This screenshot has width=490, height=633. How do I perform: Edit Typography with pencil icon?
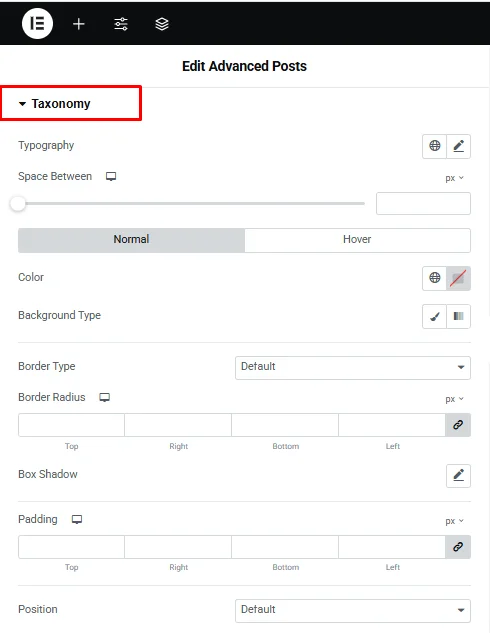click(459, 146)
